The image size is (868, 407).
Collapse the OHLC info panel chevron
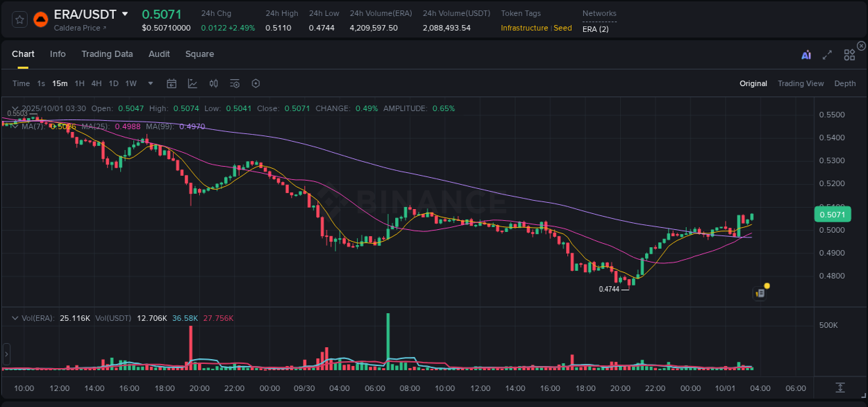pyautogui.click(x=15, y=109)
